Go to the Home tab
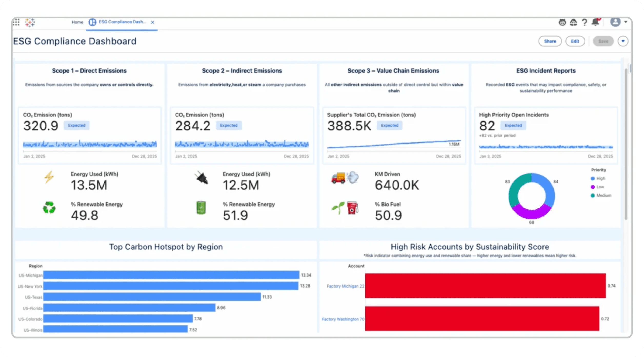 [77, 22]
